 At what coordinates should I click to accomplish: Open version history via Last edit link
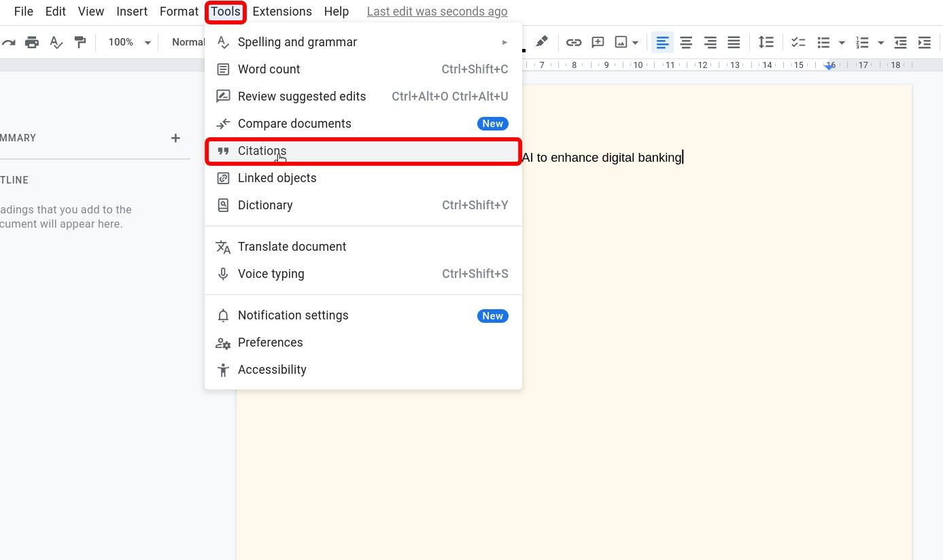click(437, 11)
